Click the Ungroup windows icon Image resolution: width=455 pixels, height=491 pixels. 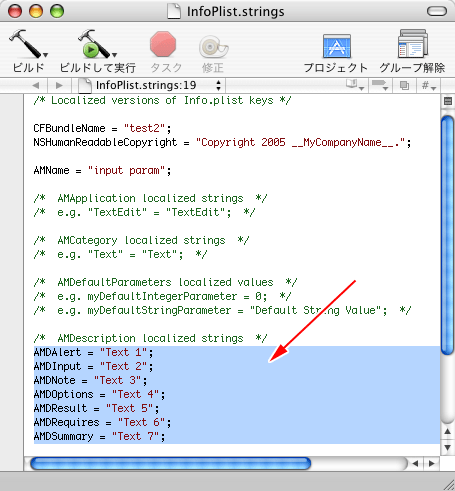click(x=413, y=43)
